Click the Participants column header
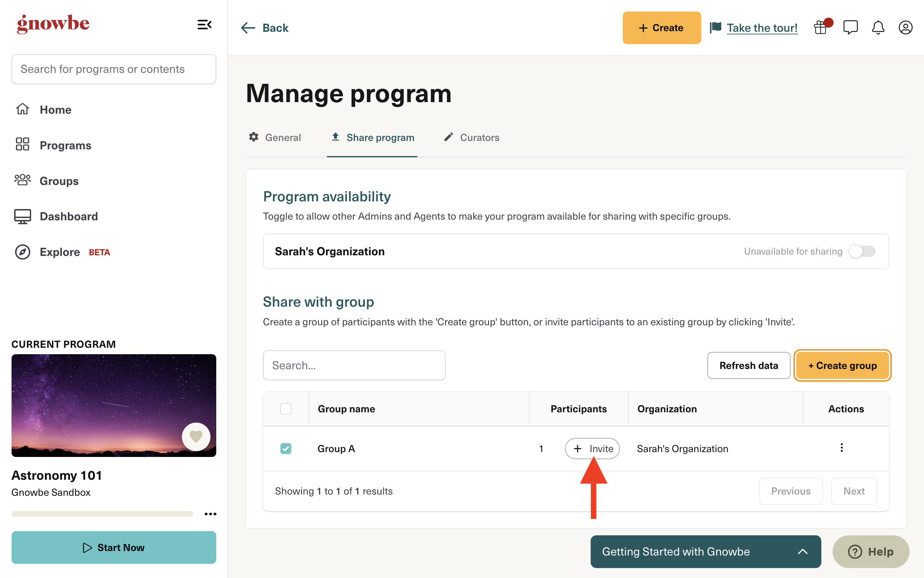The width and height of the screenshot is (924, 578). 578,409
